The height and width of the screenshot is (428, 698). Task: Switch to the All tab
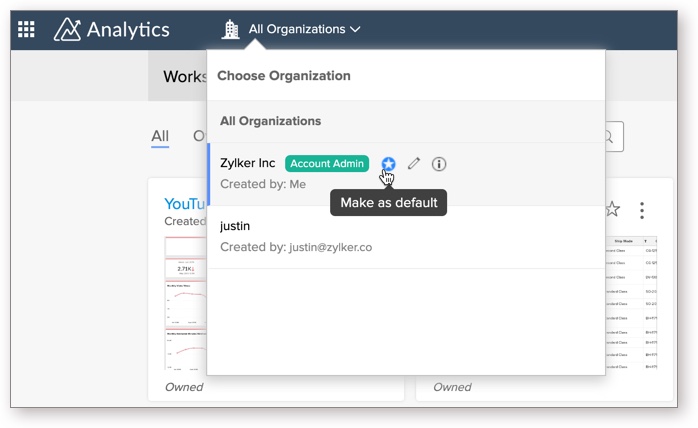[x=160, y=137]
